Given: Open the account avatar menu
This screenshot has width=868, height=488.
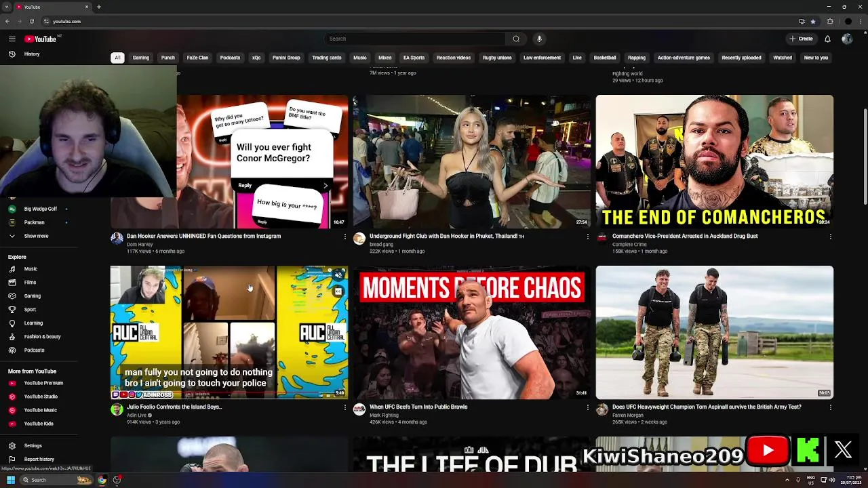Looking at the screenshot, I should tap(847, 39).
